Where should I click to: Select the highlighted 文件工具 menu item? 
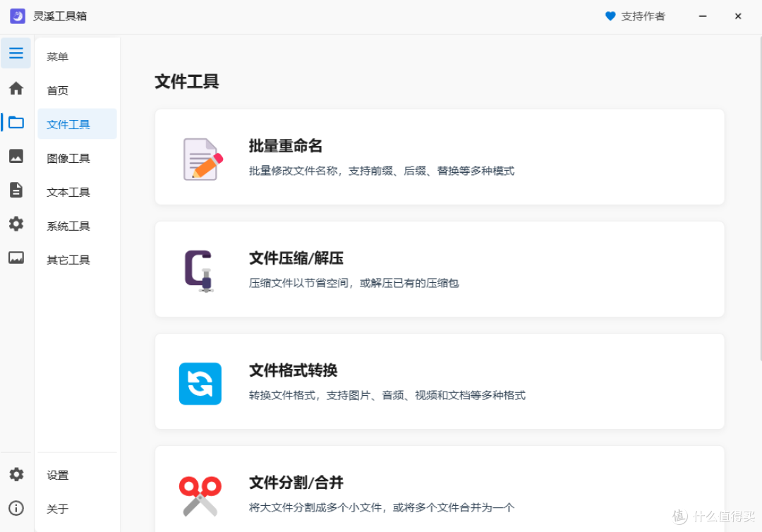click(x=78, y=124)
